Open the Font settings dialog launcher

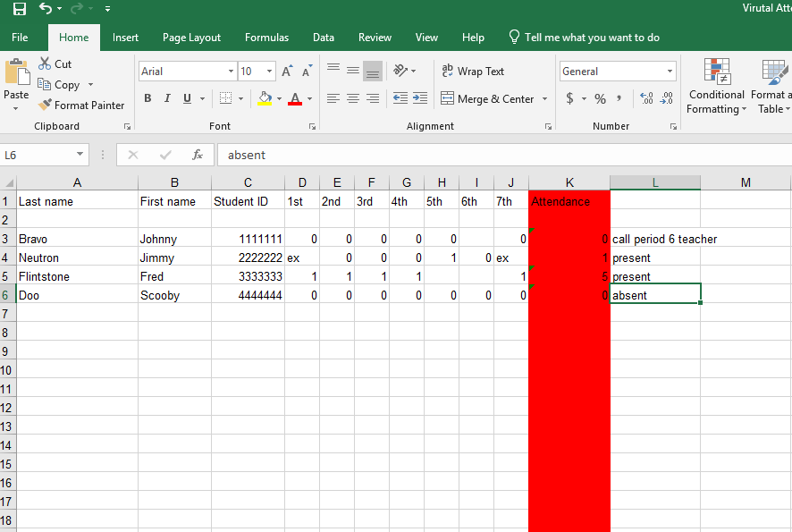[x=311, y=126]
